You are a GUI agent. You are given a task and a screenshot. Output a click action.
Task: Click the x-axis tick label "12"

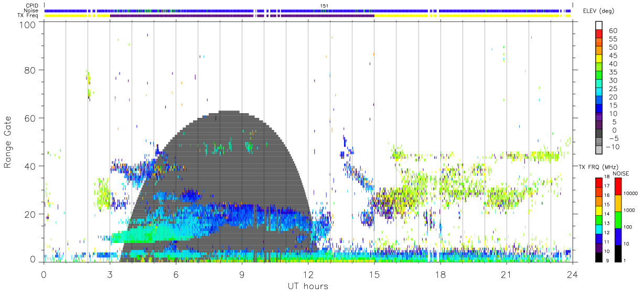pyautogui.click(x=308, y=274)
